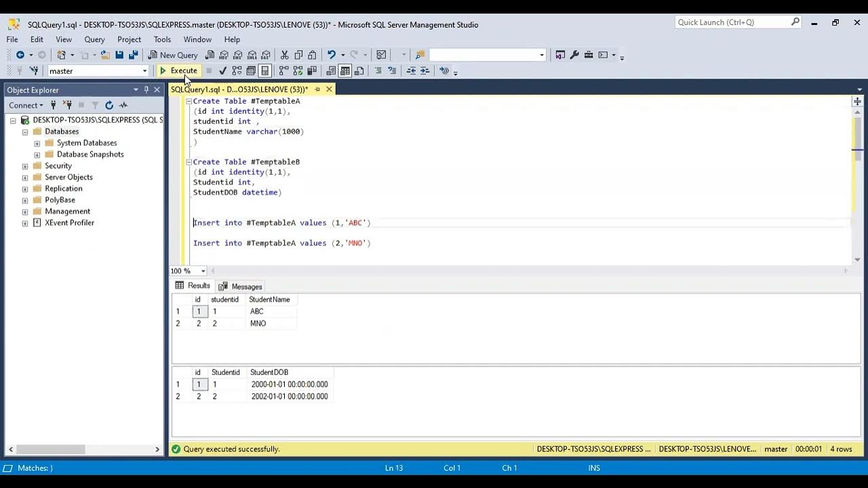Switch to the Messages tab

(x=240, y=286)
